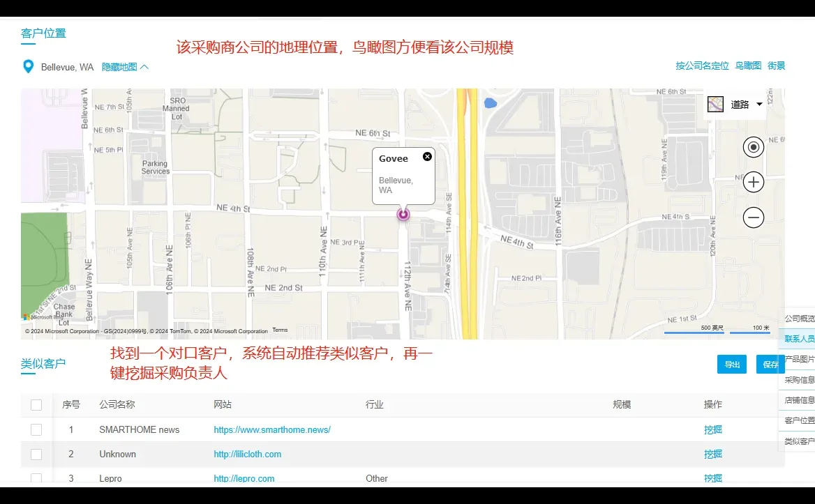815x504 pixels.
Task: Click the Govee map marker pin
Action: tap(403, 215)
